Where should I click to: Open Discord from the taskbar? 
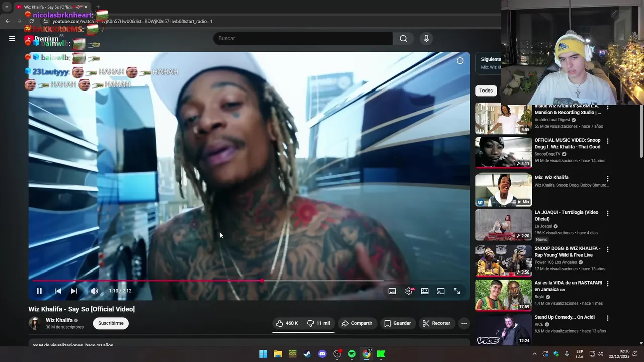pyautogui.click(x=322, y=354)
